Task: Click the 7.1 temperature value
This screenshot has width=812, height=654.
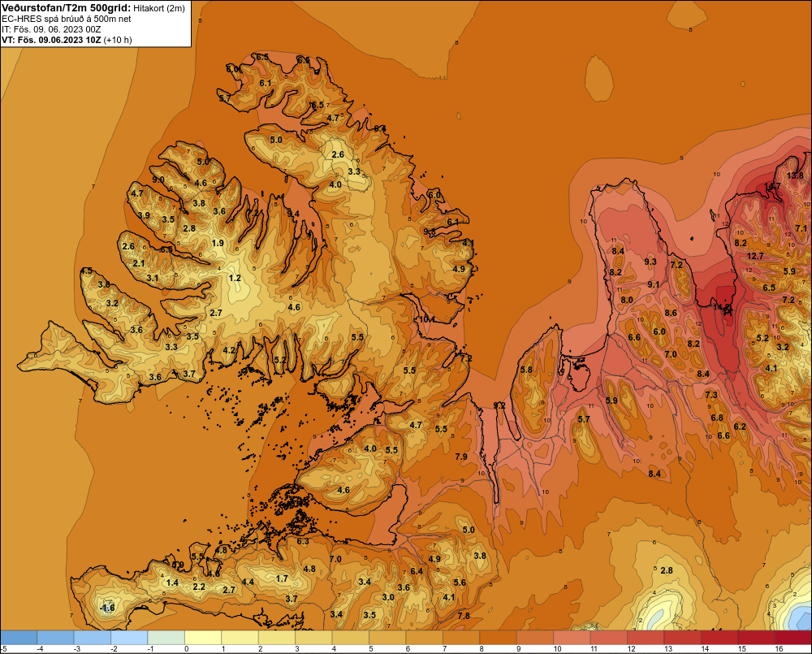Action: click(x=801, y=228)
